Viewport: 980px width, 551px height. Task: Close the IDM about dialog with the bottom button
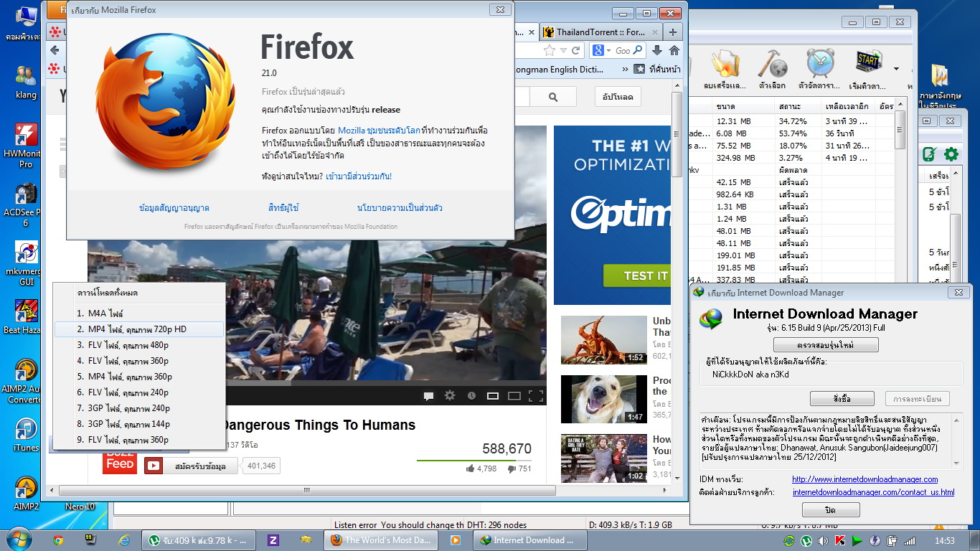831,509
